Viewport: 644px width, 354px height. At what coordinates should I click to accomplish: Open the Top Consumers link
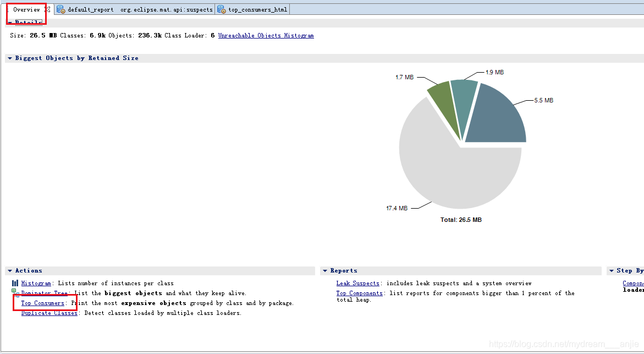coord(43,303)
